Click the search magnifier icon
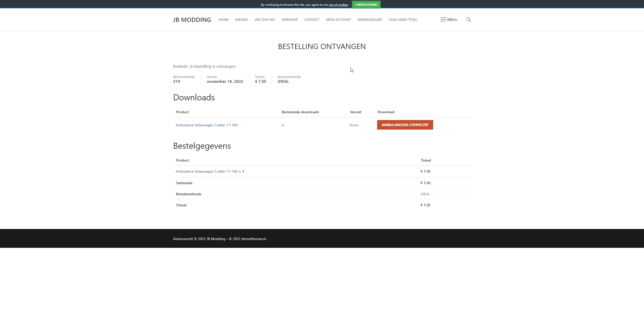The image size is (644, 312). (468, 20)
